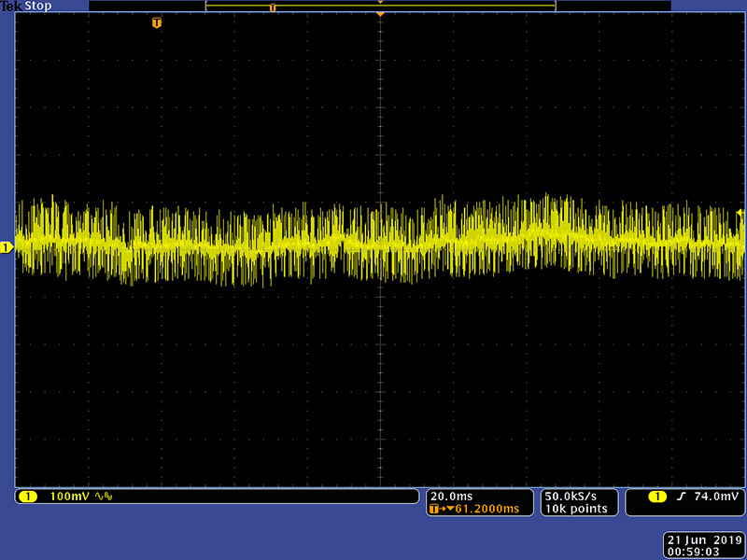Click the trigger source channel 1 badge
The height and width of the screenshot is (560, 747).
(657, 497)
